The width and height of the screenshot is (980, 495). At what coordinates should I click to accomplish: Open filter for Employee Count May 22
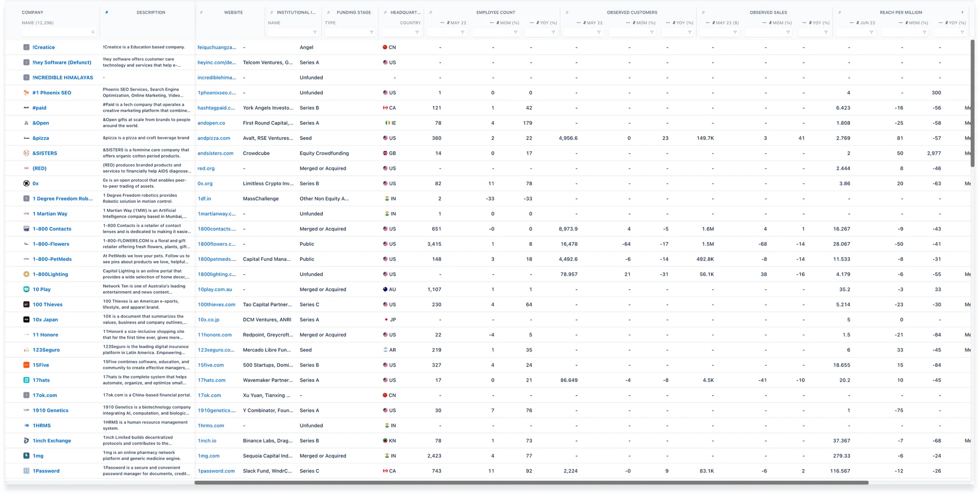pyautogui.click(x=462, y=32)
